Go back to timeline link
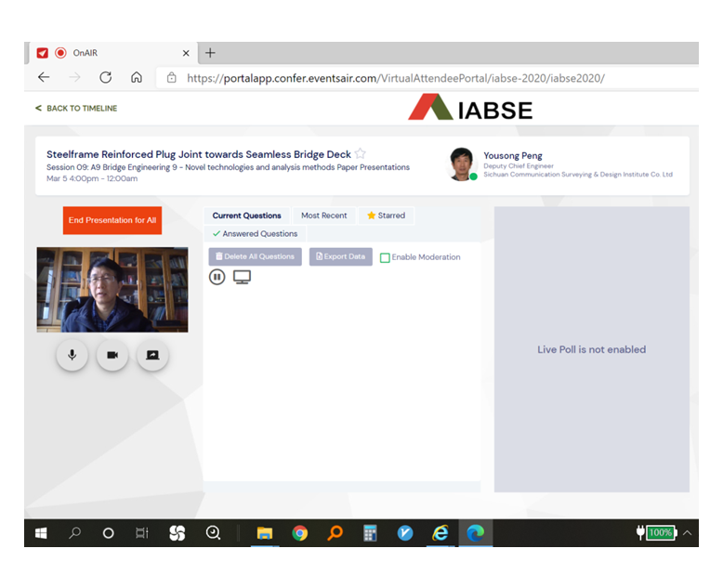The image size is (723, 588). [76, 109]
